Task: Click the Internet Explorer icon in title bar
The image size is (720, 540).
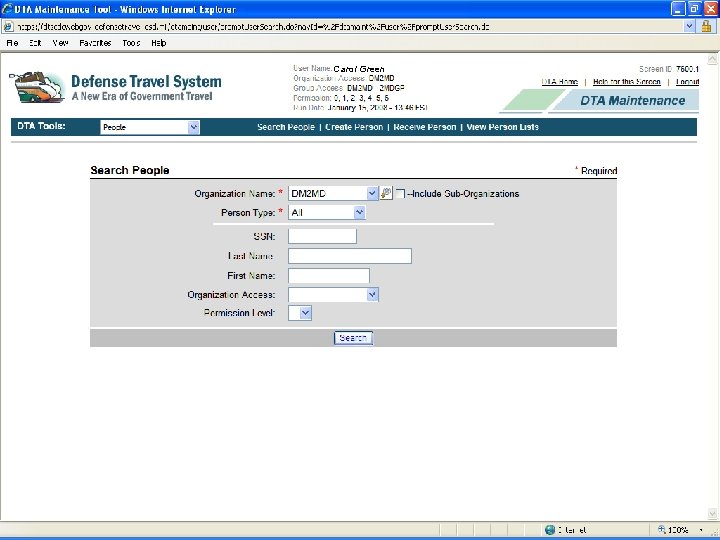Action: pyautogui.click(x=7, y=9)
